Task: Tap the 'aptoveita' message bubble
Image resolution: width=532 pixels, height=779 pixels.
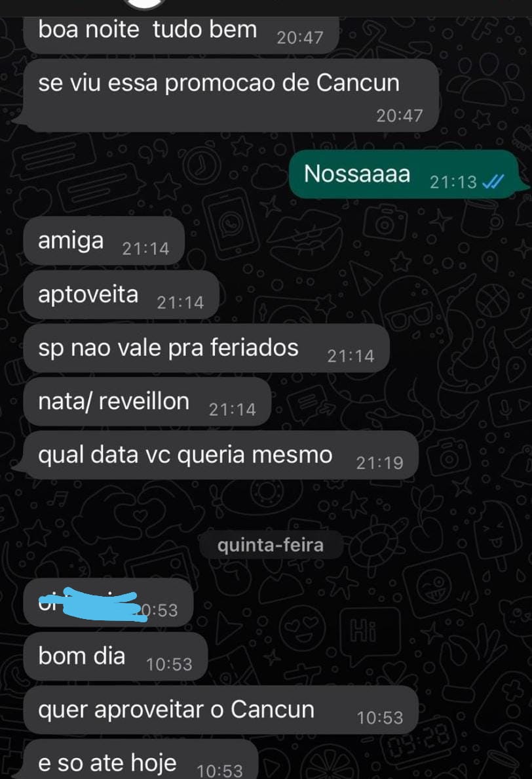Action: click(x=121, y=294)
